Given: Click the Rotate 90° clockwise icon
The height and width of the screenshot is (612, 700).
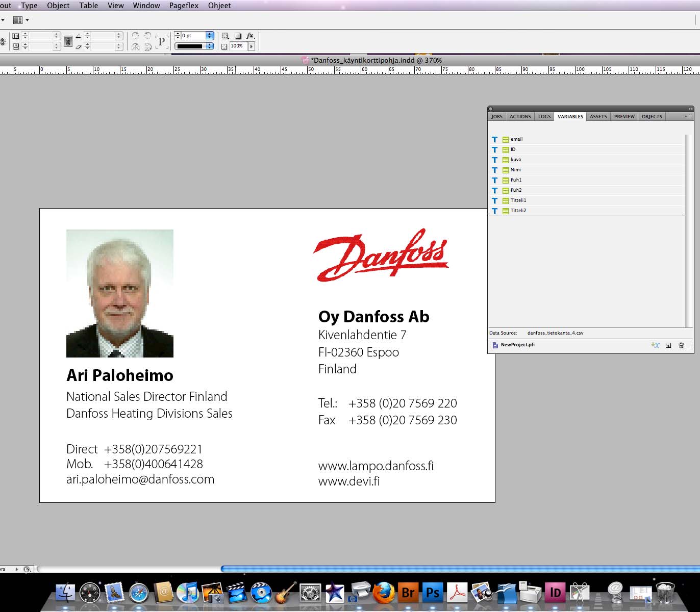Looking at the screenshot, I should [136, 36].
